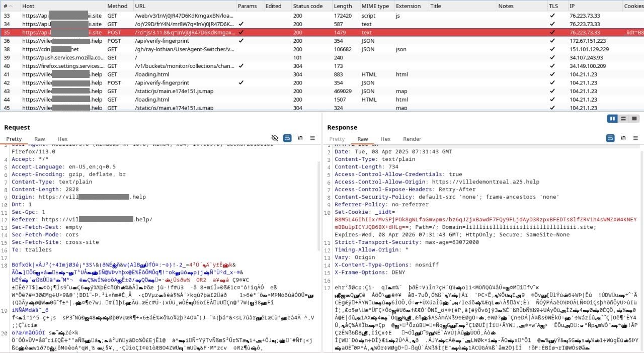This screenshot has height=353, width=644.
Task: Switch to the maximized single-pane layout
Action: (x=634, y=118)
